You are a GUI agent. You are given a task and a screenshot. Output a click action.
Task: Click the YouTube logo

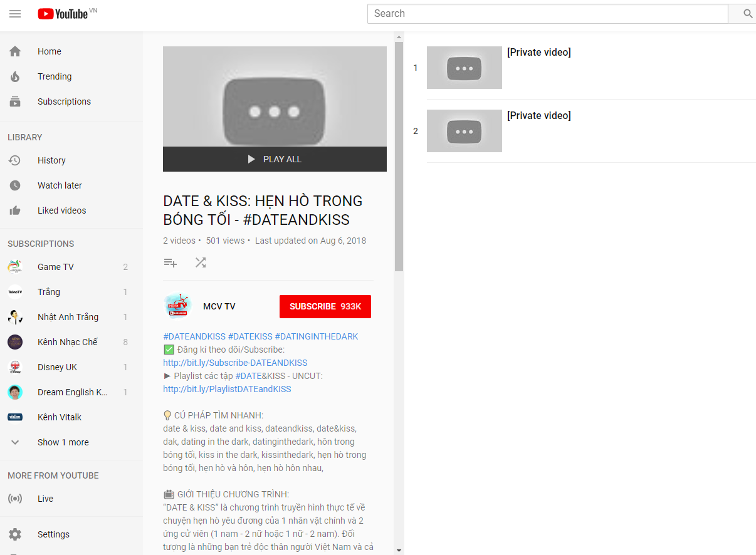63,14
